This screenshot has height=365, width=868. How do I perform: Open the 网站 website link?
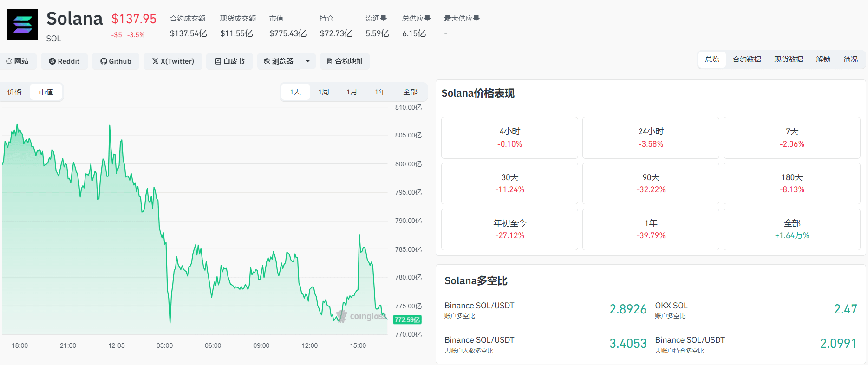[17, 61]
